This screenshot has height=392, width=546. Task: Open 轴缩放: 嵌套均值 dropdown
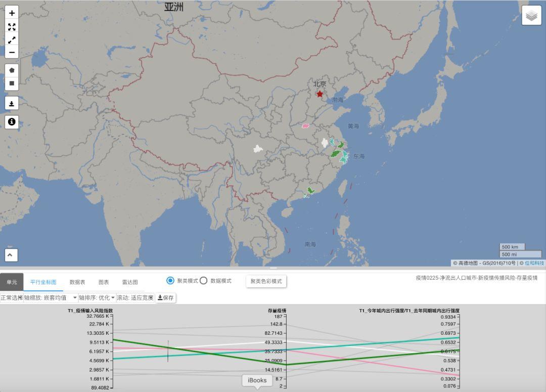51,297
